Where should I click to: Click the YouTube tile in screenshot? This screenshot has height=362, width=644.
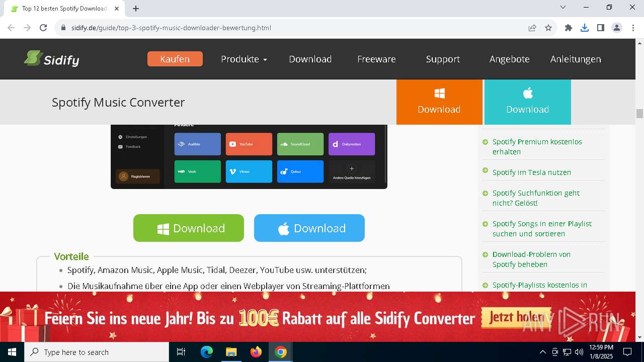point(249,144)
